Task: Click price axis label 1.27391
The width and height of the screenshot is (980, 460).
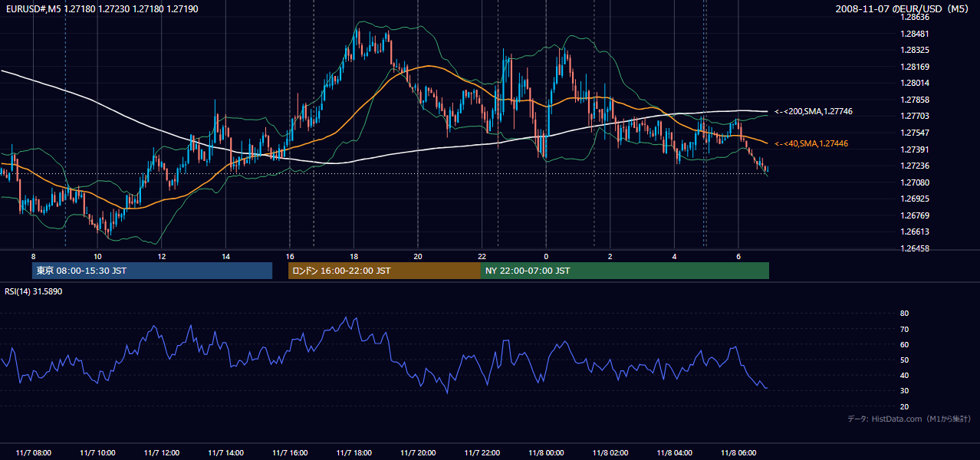Action: [916, 149]
